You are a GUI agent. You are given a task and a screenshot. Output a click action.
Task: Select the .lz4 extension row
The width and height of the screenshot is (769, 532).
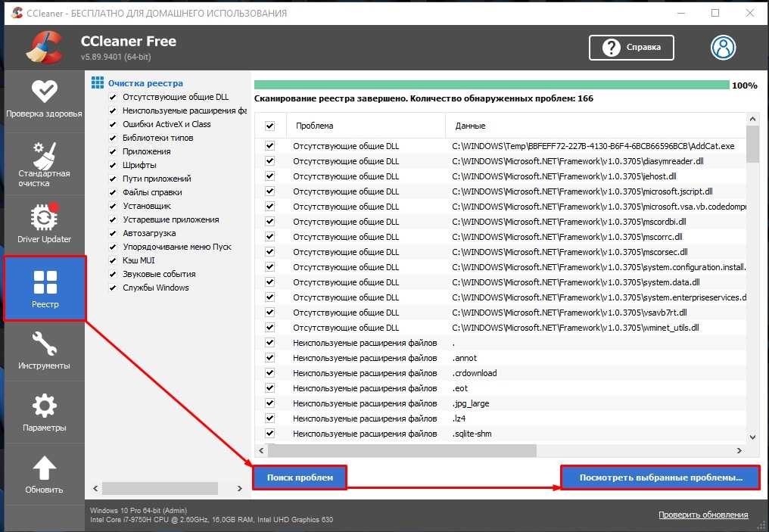[x=500, y=418]
